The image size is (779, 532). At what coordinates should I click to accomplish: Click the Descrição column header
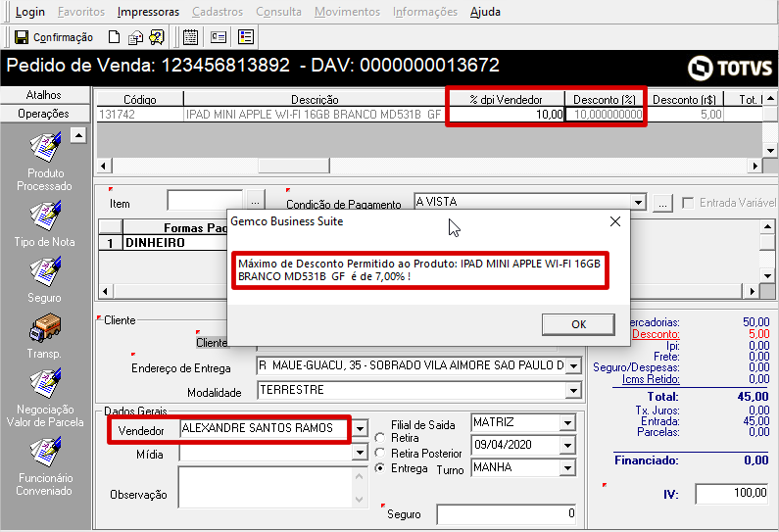pos(315,99)
